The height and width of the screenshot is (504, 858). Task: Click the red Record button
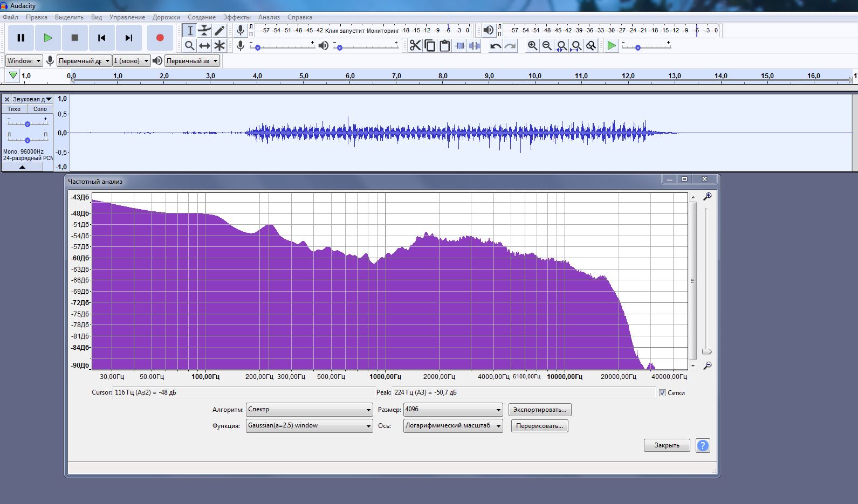pos(160,38)
